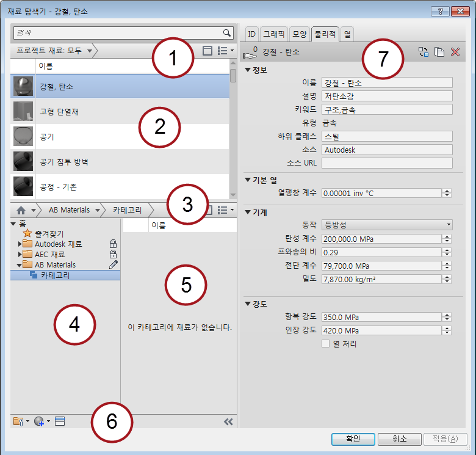Screen dimensions: 476x455
Task: Click the 탄성 계수 stepper arrows
Action: (447, 239)
